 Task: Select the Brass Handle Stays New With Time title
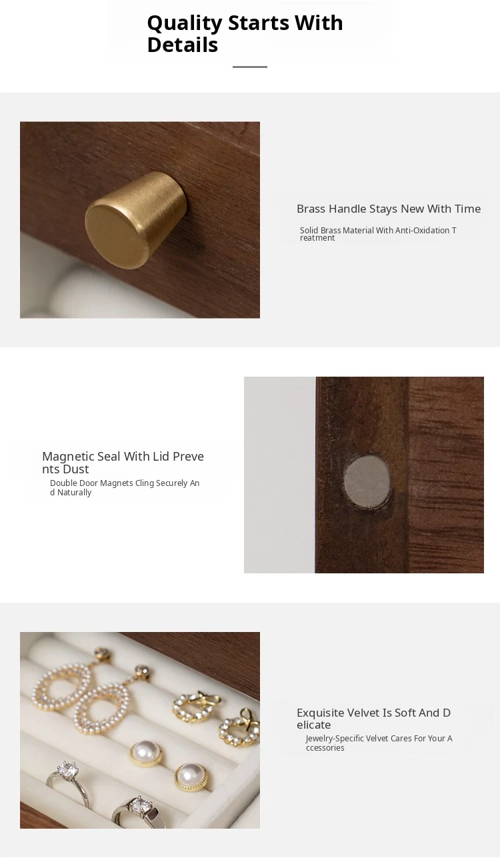389,209
